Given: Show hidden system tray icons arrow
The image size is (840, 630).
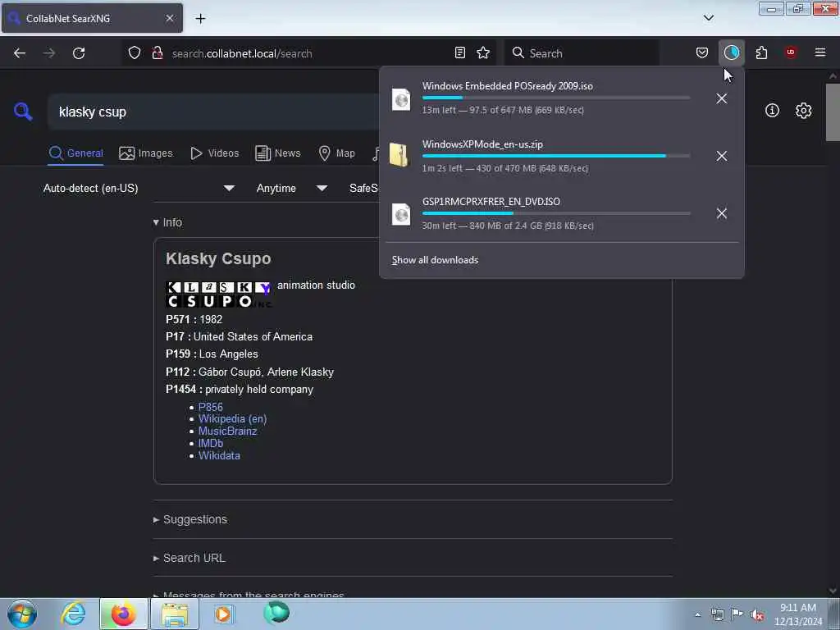Looking at the screenshot, I should [697, 614].
